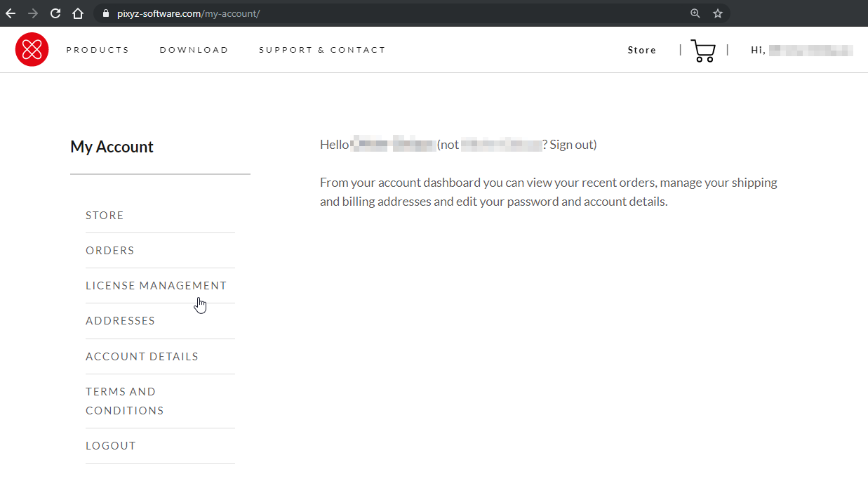Image resolution: width=868 pixels, height=479 pixels.
Task: Open Orders in account sidebar
Action: pyautogui.click(x=109, y=251)
